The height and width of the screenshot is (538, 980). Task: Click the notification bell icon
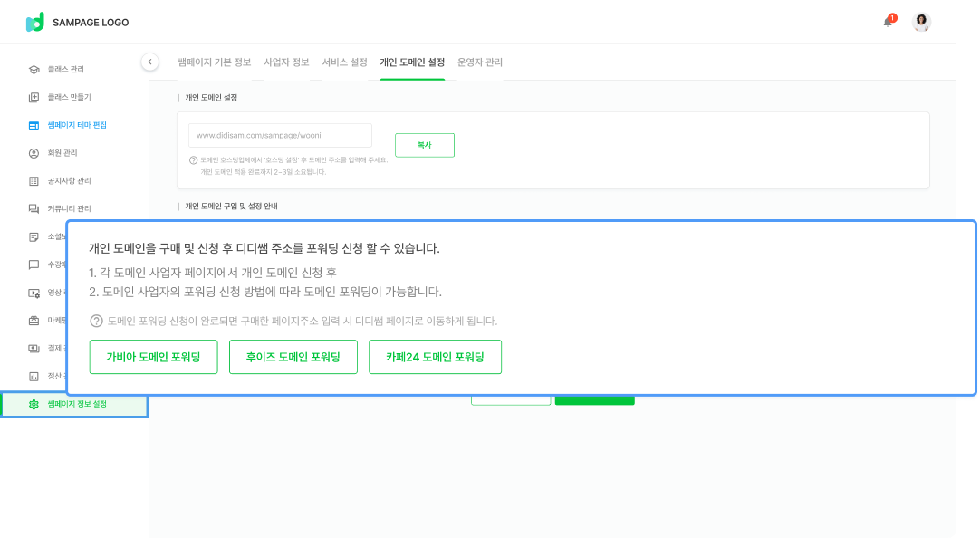889,22
